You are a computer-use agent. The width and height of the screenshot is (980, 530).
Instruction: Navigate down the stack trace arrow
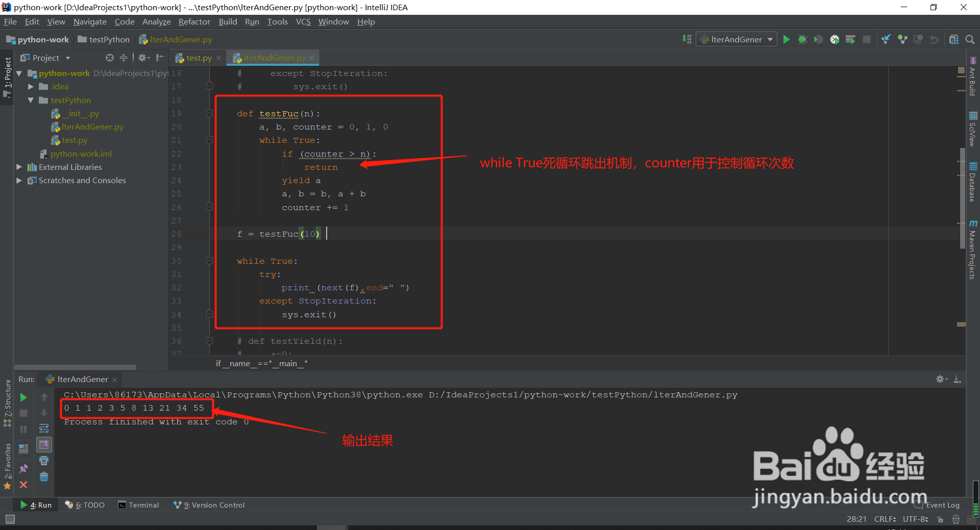pyautogui.click(x=44, y=413)
